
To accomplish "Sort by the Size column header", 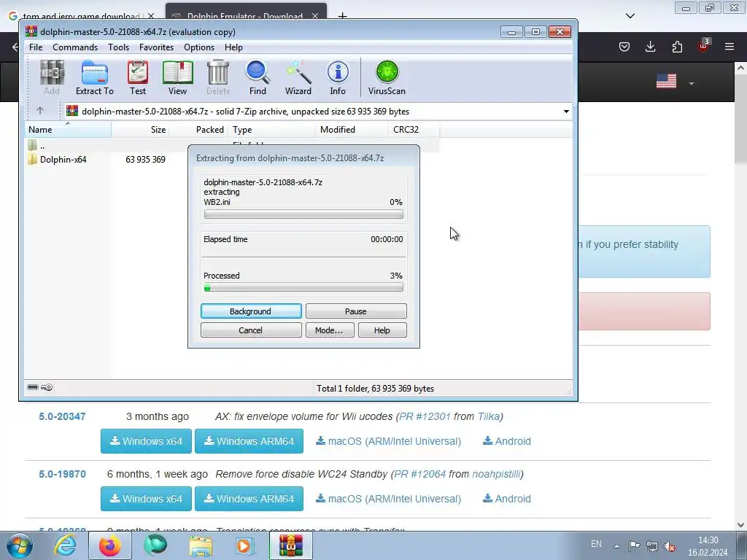I will tap(140, 130).
